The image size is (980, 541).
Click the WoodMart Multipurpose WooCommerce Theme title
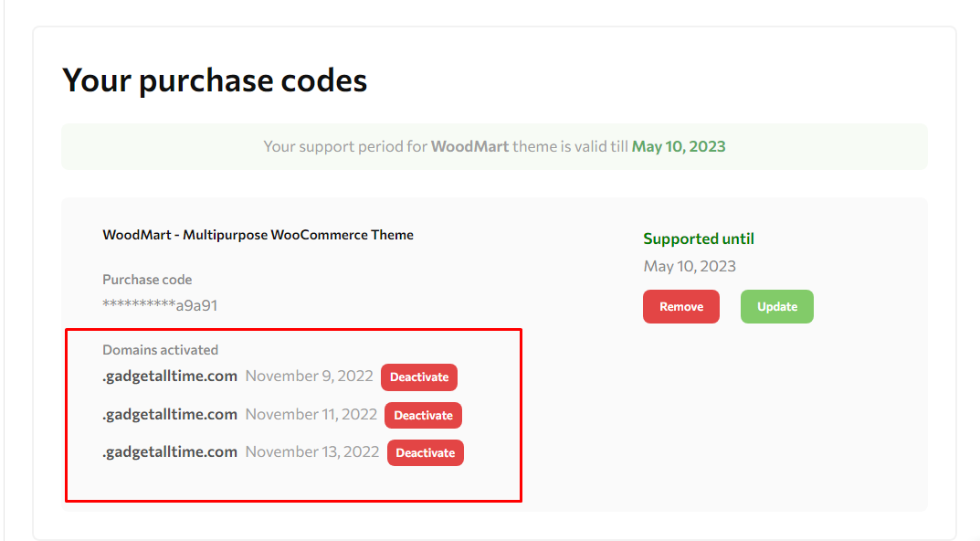pos(258,235)
